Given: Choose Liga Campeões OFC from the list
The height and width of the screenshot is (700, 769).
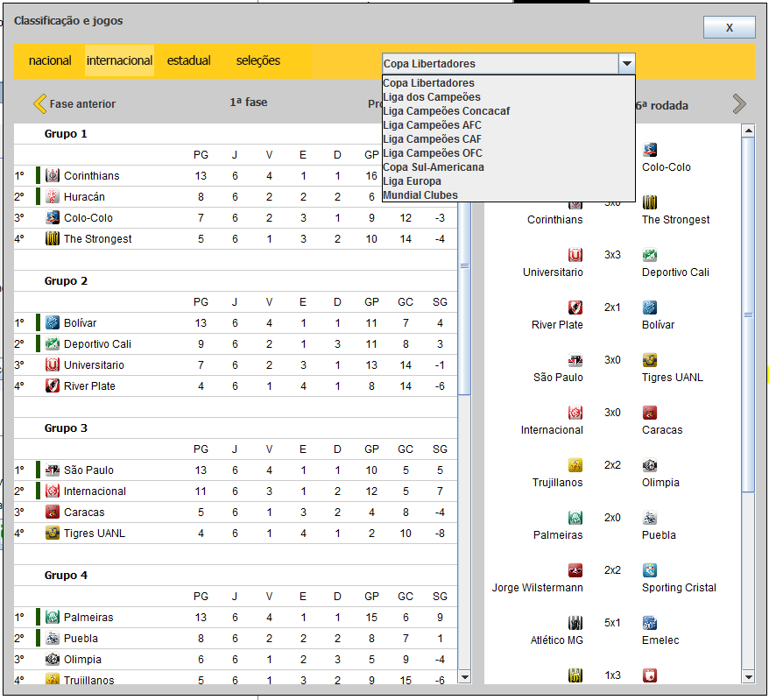Looking at the screenshot, I should (508, 153).
